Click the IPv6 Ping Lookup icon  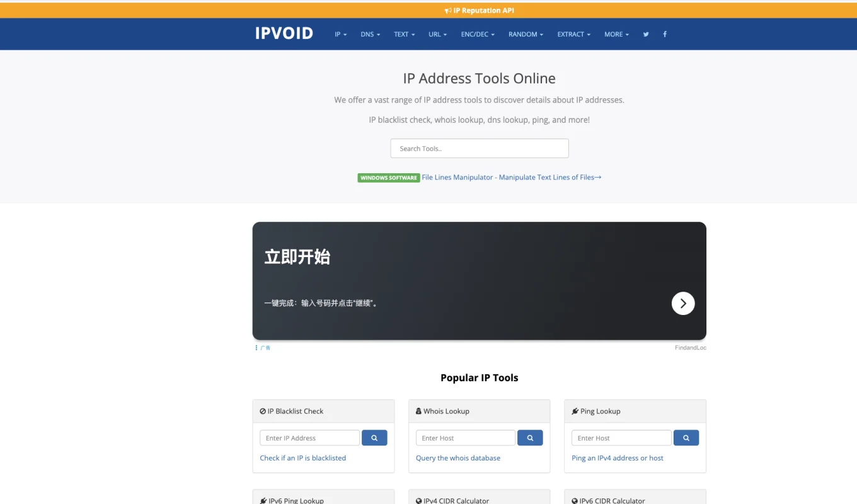pos(263,501)
